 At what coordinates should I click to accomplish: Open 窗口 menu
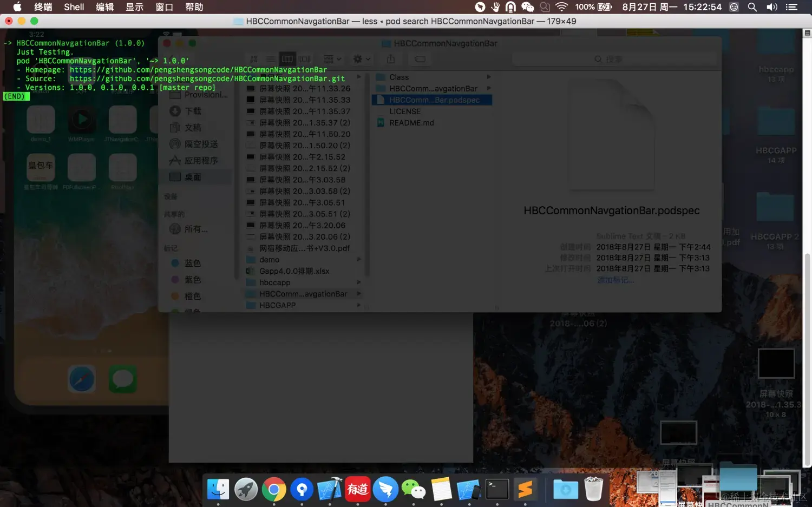165,7
